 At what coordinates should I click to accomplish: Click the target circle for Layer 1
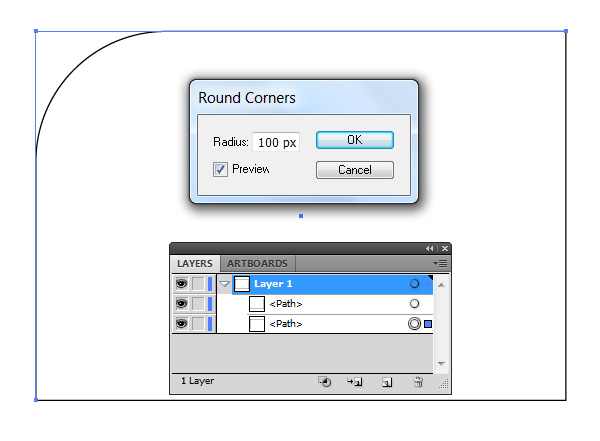pos(414,284)
